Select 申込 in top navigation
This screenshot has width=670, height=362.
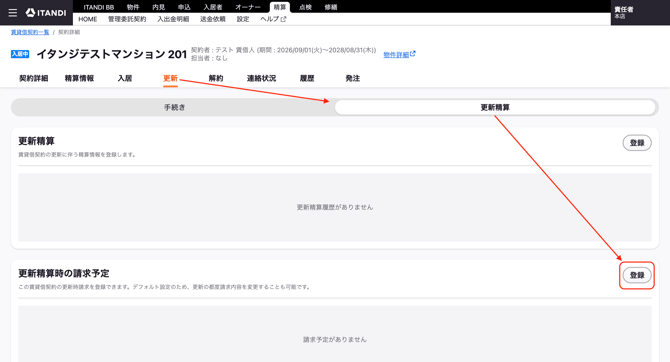[184, 7]
